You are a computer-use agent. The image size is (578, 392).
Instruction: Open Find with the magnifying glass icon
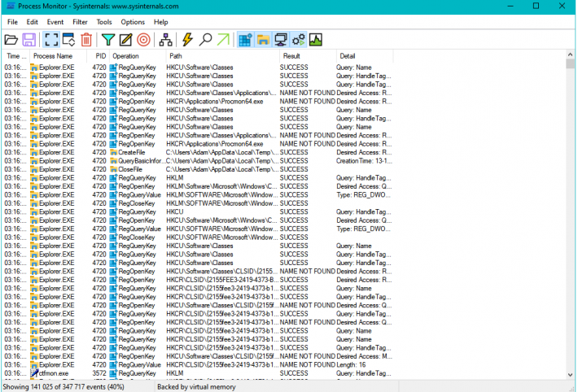pos(205,40)
